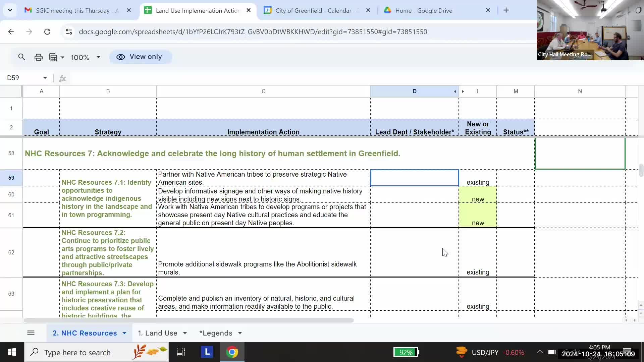Click the highlighted 'new' cell in row 60
644x362 pixels.
coord(478,195)
